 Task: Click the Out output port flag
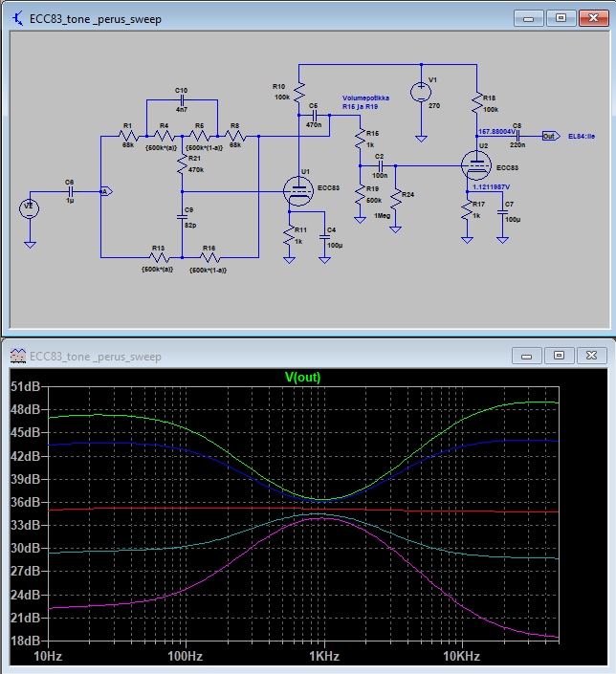click(550, 136)
